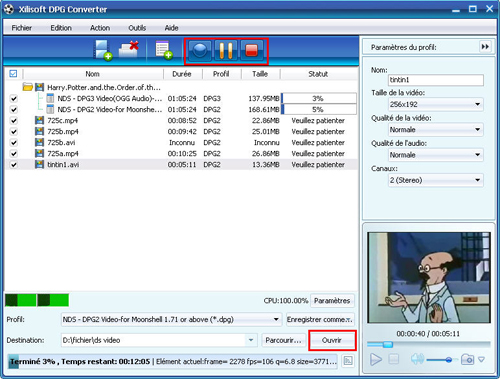Sort list by the Durée column header
The height and width of the screenshot is (379, 500).
tap(182, 74)
